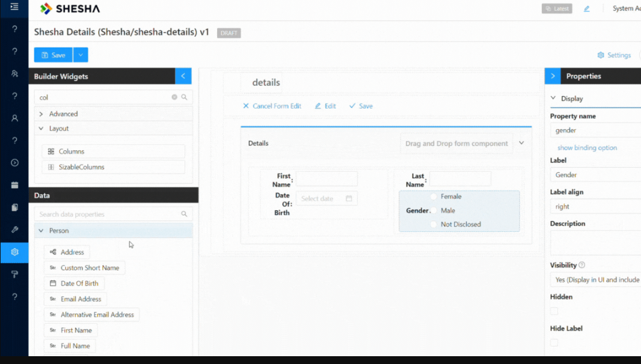641x364 pixels.
Task: Open the Visibility dropdown
Action: 596,280
